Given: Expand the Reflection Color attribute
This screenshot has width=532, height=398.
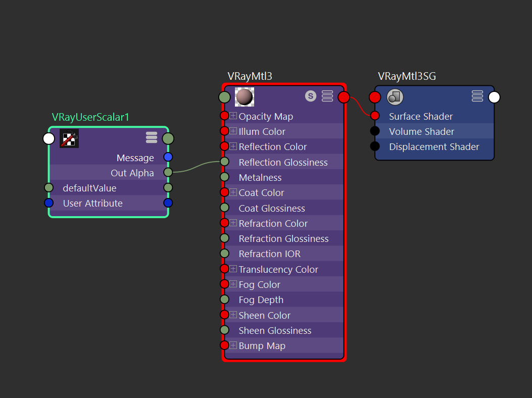Looking at the screenshot, I should point(233,146).
